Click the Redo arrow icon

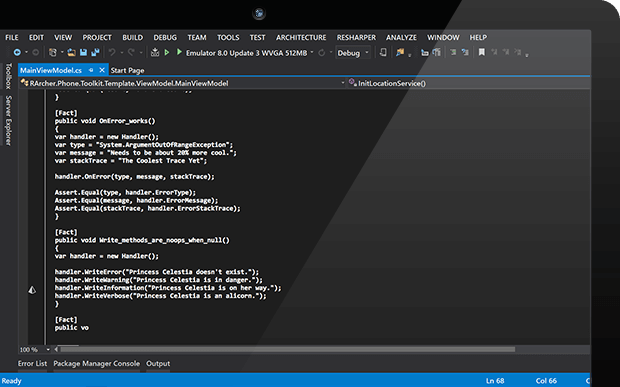131,52
